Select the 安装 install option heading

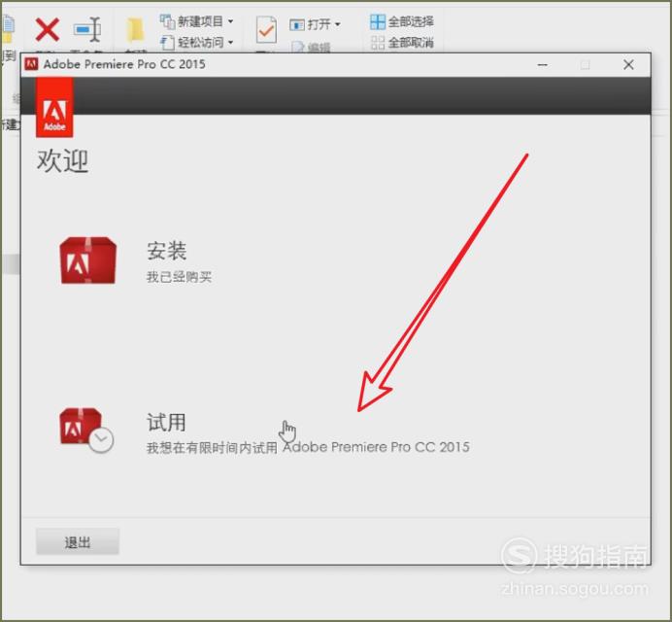pos(167,251)
